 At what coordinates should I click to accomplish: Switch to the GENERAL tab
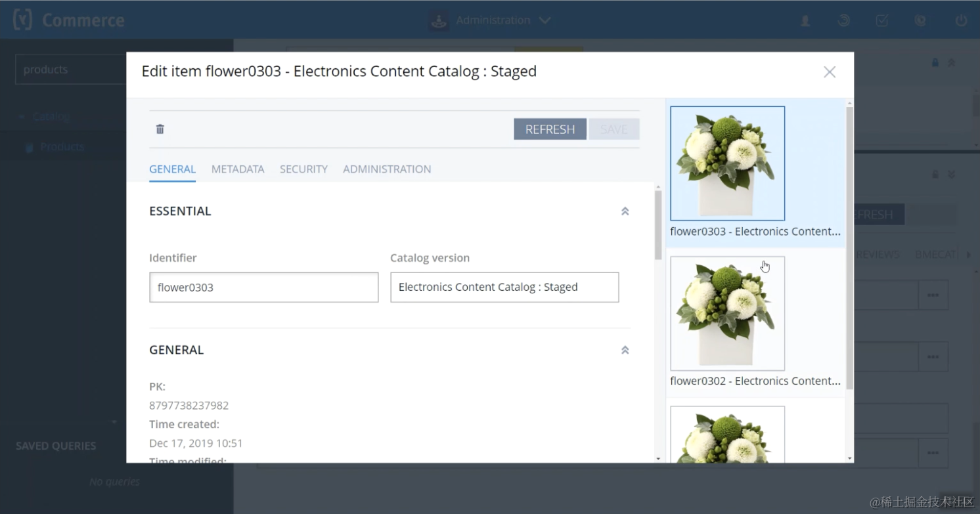[172, 169]
